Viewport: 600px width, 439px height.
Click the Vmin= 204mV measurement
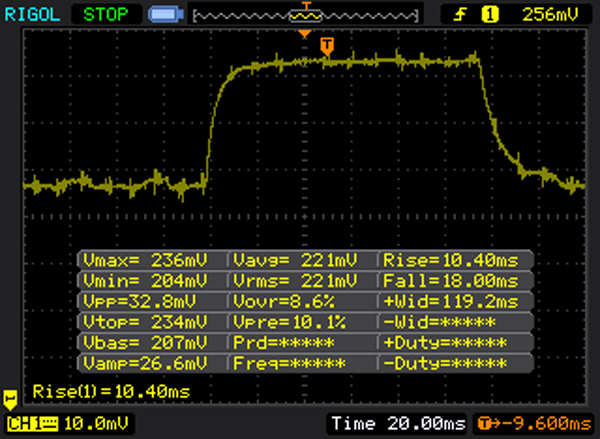tap(145, 281)
